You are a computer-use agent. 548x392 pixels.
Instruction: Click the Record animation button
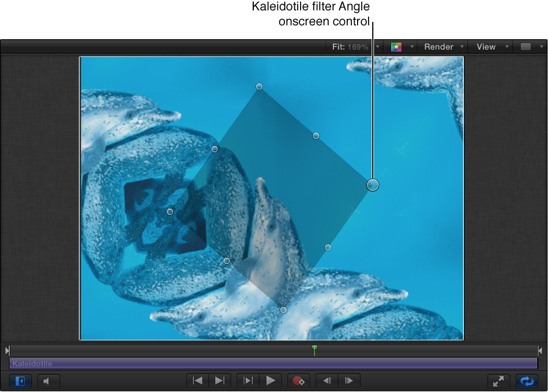pos(299,380)
